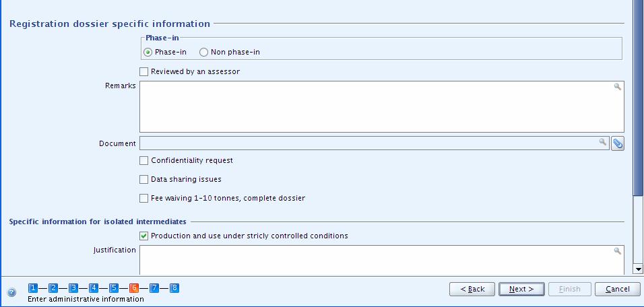Uncheck Production and use under controlled conditions
Viewport: 644px width, 307px height.
[143, 236]
